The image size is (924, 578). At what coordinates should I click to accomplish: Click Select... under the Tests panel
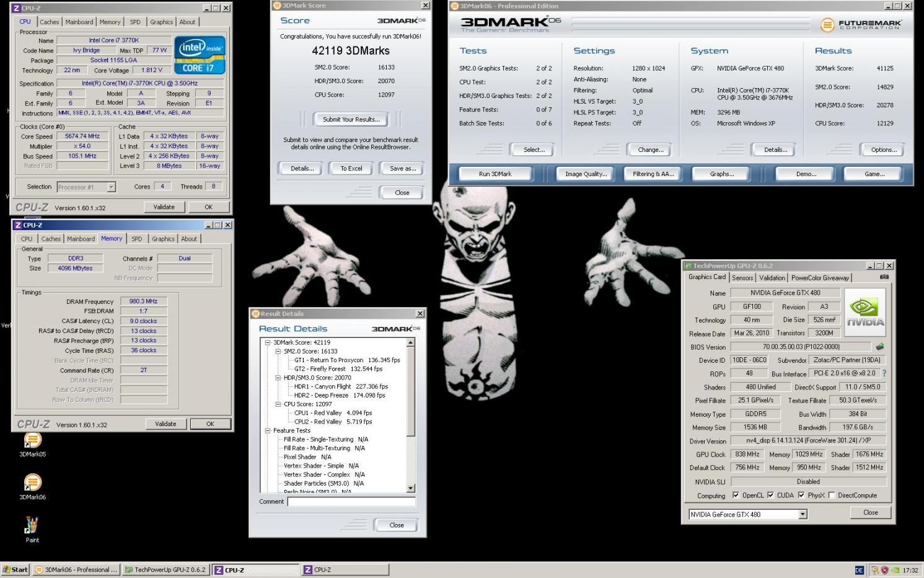click(x=534, y=149)
